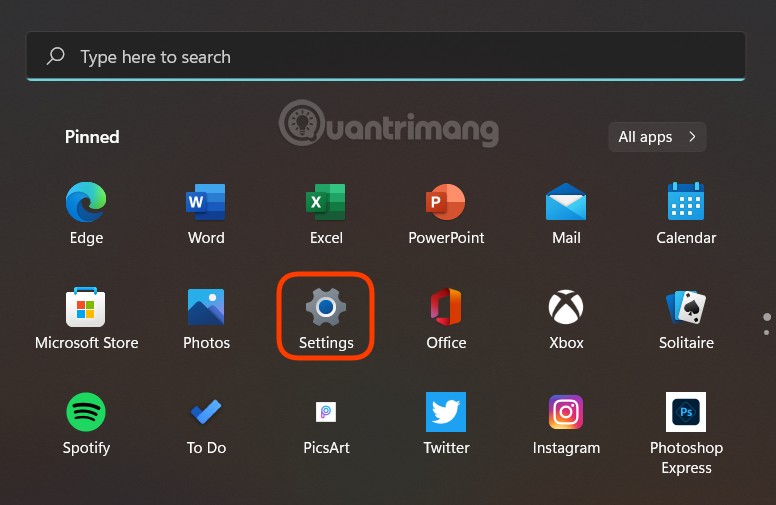Open the Twitter app
This screenshot has width=776, height=505.
(446, 412)
